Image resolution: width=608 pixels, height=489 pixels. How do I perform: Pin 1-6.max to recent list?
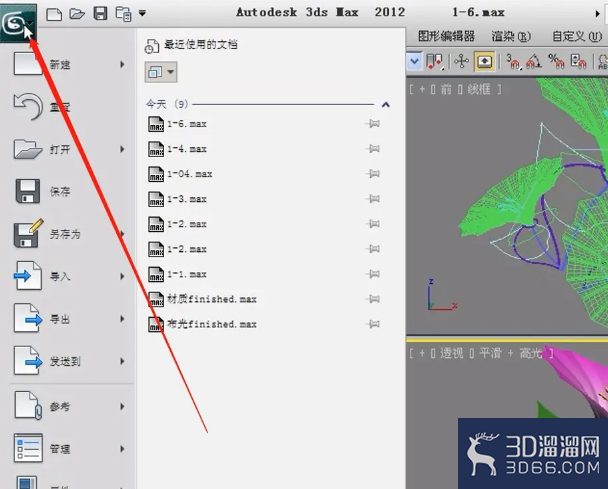(x=373, y=124)
